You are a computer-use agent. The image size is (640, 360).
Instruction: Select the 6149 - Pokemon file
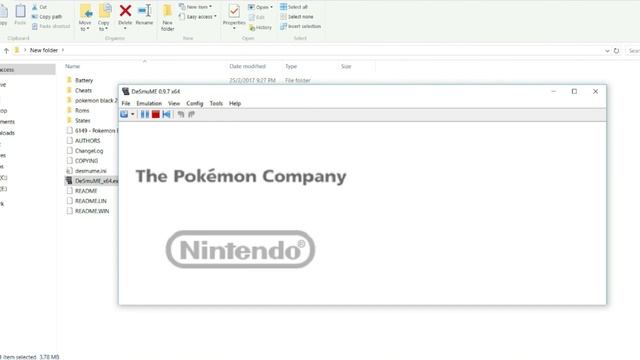[96, 131]
